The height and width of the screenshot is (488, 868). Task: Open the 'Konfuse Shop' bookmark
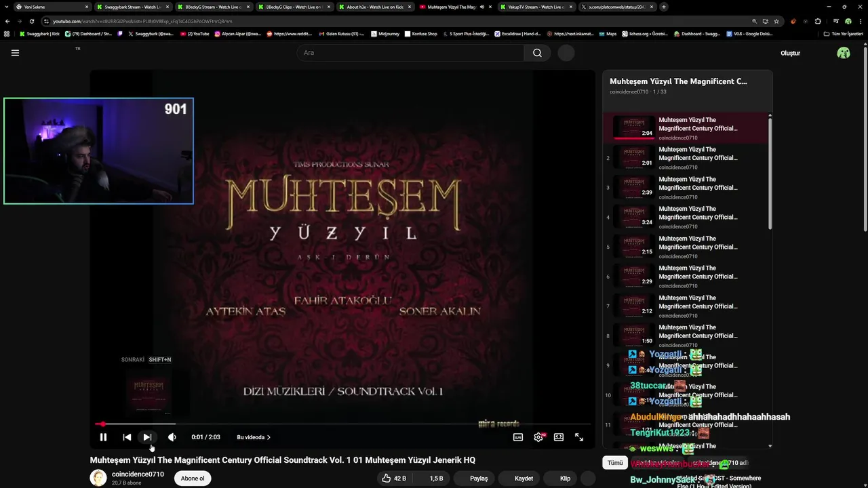coord(420,33)
